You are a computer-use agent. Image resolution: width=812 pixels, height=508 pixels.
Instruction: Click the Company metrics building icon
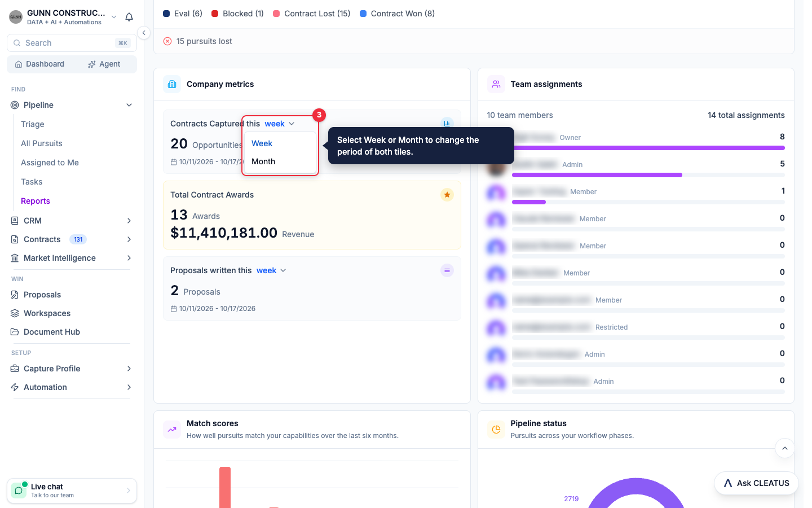[172, 84]
